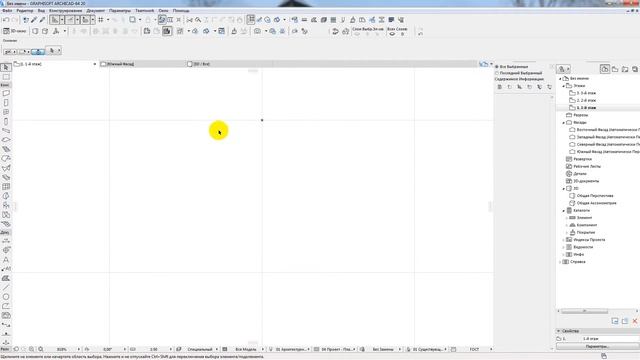Screen dimensions: 640x360
Task: Open the ГОСТ dropdown
Action: point(491,349)
